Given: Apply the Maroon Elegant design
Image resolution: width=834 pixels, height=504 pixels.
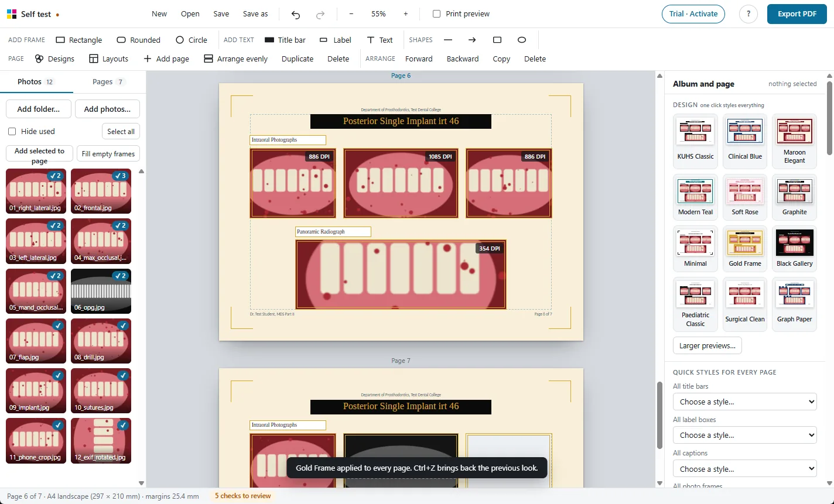Looking at the screenshot, I should [794, 140].
